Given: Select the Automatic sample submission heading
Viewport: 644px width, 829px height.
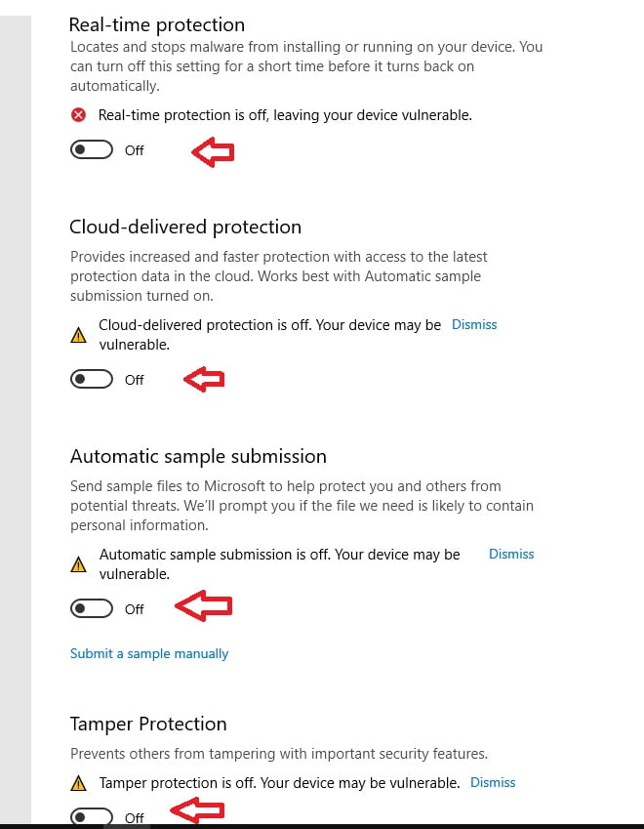Looking at the screenshot, I should point(198,456).
